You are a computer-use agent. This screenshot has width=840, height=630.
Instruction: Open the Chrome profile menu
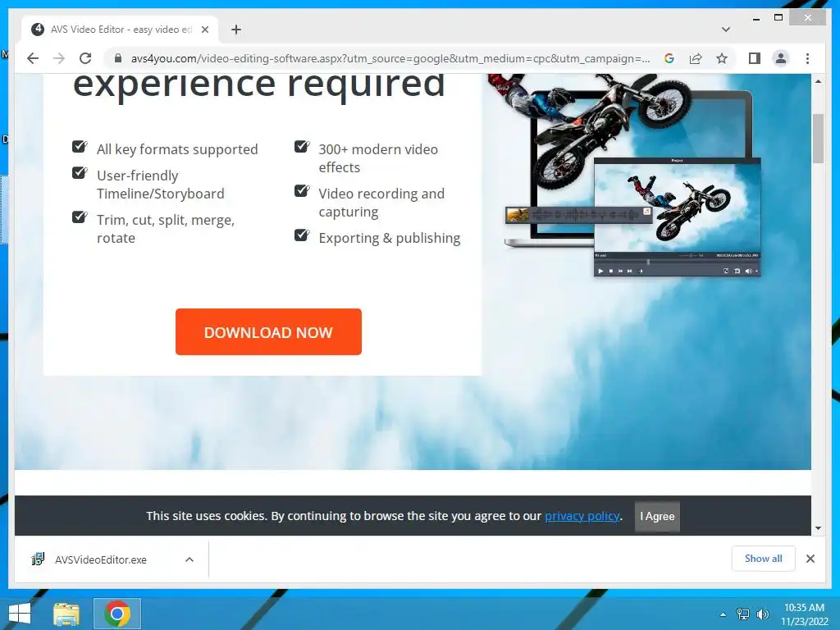(x=781, y=58)
